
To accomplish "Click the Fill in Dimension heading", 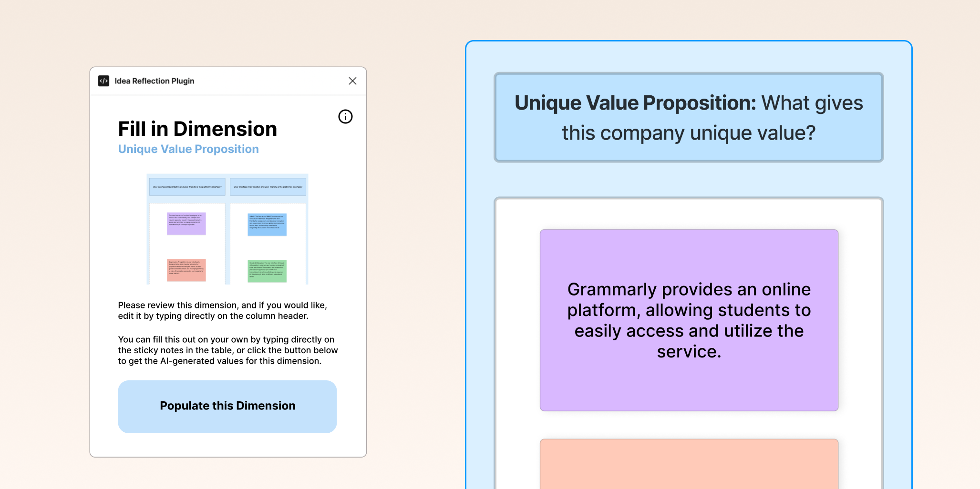I will pyautogui.click(x=197, y=128).
